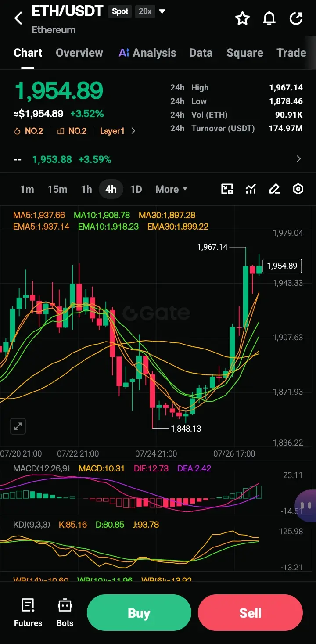This screenshot has width=316, height=644.
Task: Tap the Spot label badge
Action: pyautogui.click(x=120, y=11)
